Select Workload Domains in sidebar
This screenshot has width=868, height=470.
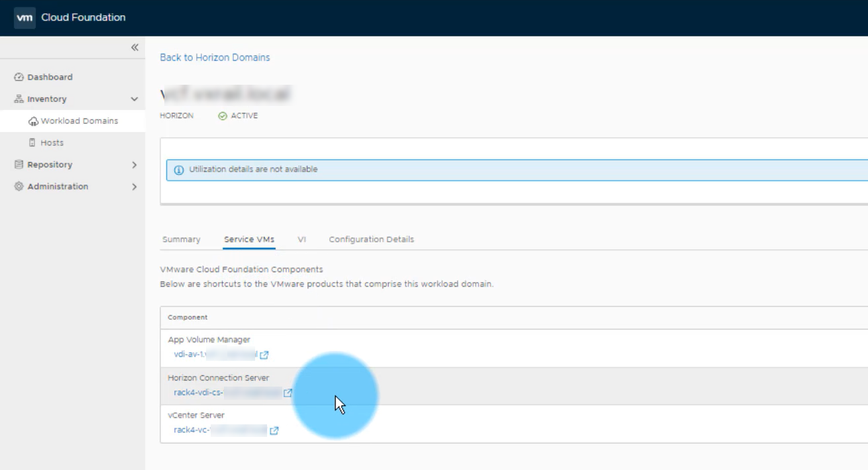pos(79,121)
